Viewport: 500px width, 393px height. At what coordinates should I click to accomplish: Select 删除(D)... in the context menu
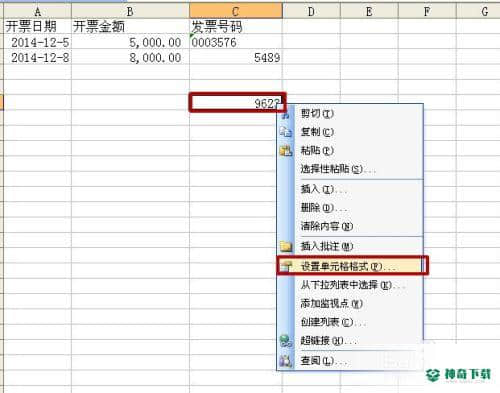(x=350, y=208)
